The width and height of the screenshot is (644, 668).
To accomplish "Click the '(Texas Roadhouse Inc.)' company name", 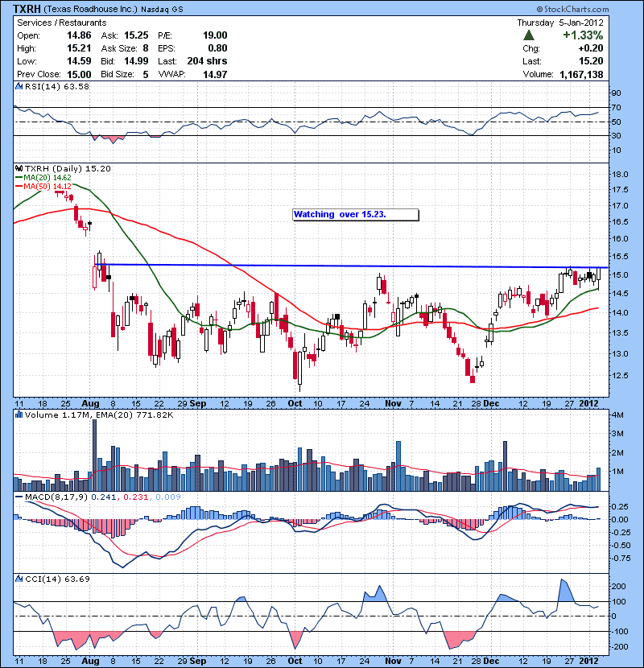I will 90,9.
